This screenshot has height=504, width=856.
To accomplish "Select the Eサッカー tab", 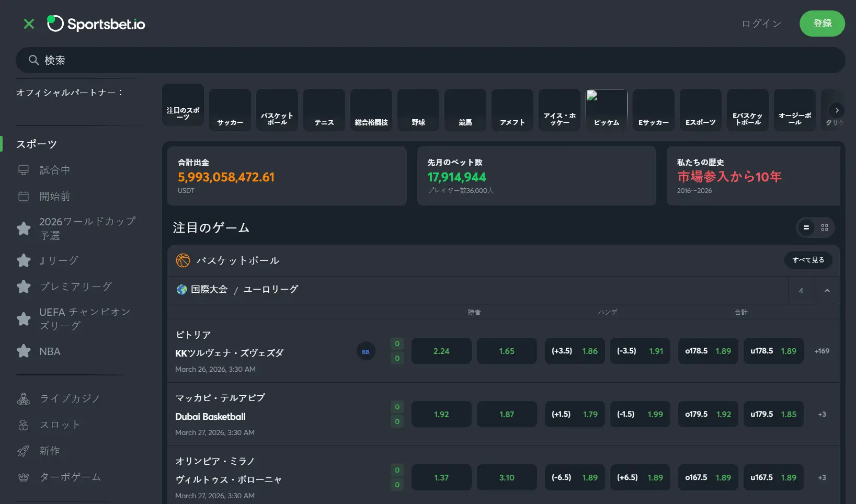I will tap(654, 110).
